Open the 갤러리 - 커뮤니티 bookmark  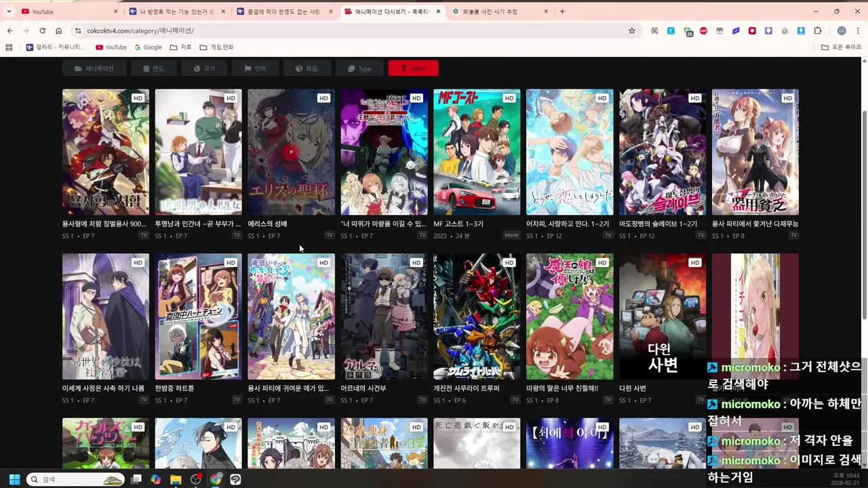point(56,47)
